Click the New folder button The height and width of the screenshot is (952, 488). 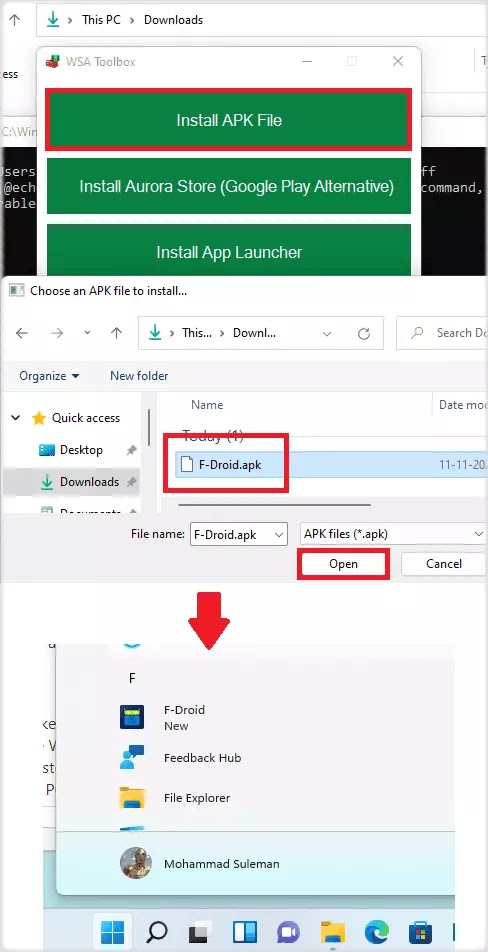[139, 376]
